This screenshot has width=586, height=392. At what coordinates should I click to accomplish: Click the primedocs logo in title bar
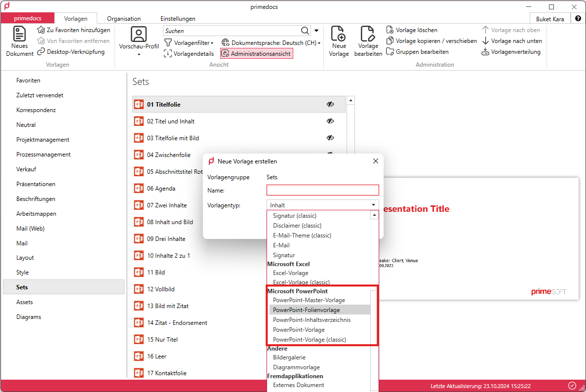(x=7, y=6)
